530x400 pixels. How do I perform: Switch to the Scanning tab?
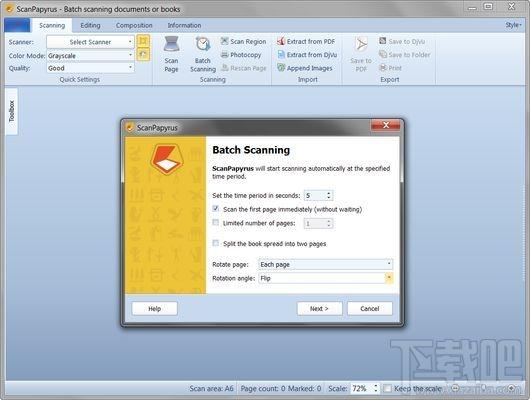coord(52,25)
